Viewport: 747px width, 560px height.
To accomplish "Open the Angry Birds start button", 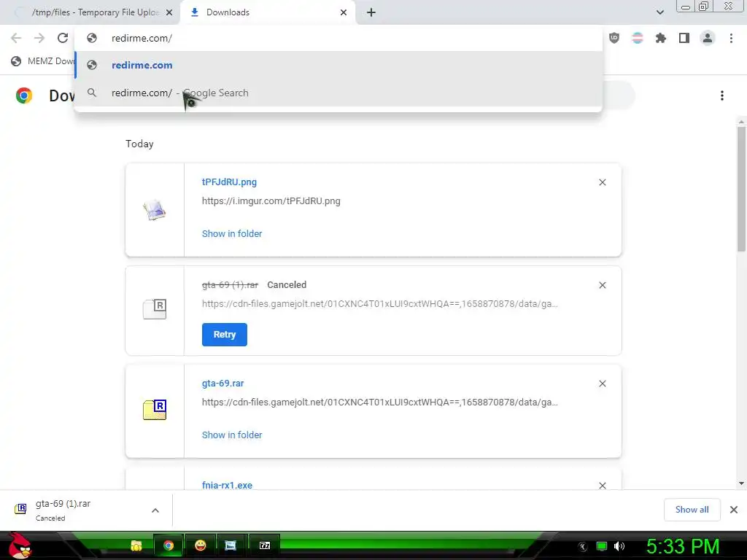I will [20, 545].
